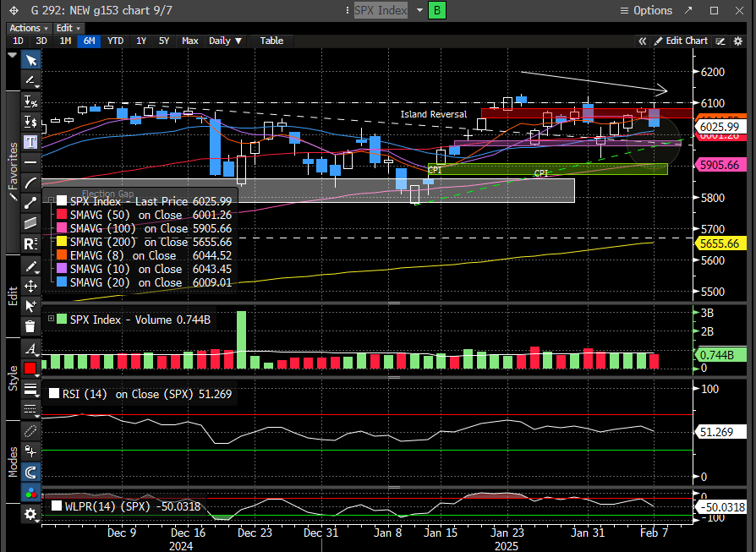Switch to the 1Y time range
Viewport: 756px width, 552px height.
point(140,41)
